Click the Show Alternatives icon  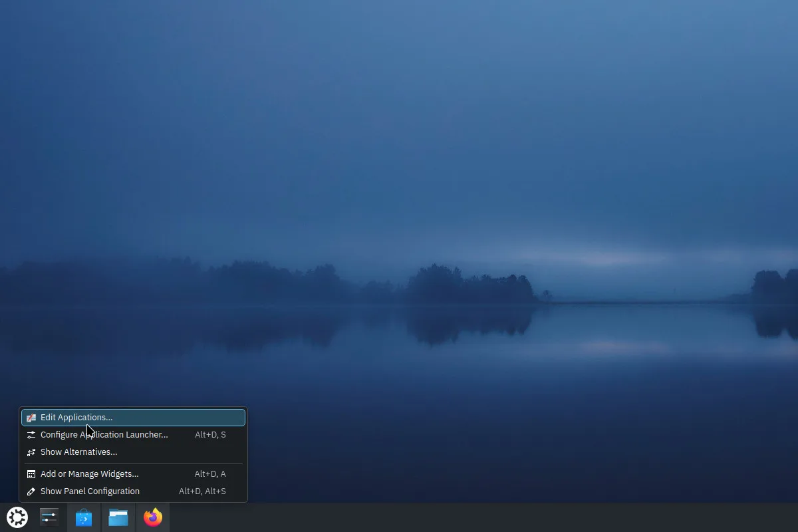click(31, 452)
